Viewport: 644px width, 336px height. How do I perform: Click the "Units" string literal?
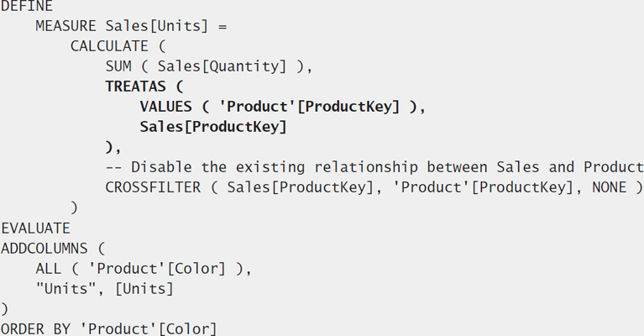(67, 288)
